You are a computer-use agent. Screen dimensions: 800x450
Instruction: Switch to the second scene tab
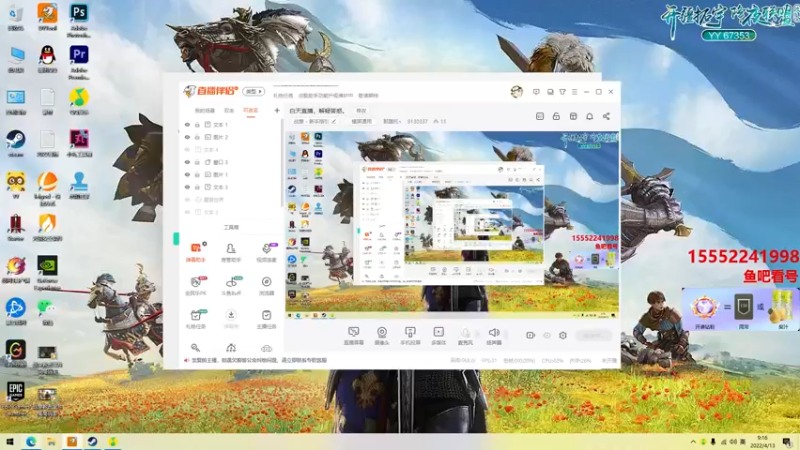point(229,110)
